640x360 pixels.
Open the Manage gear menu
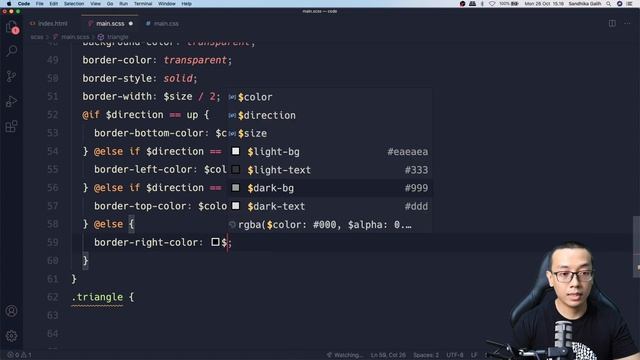11,336
